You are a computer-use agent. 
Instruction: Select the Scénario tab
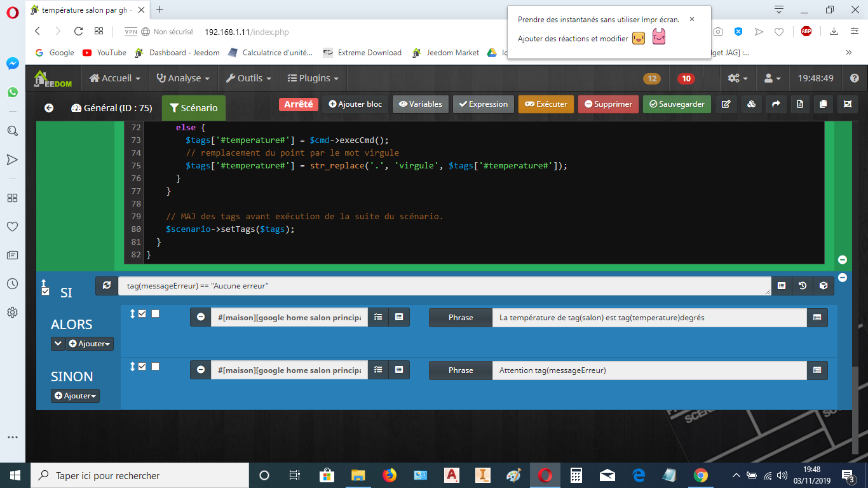tap(194, 108)
